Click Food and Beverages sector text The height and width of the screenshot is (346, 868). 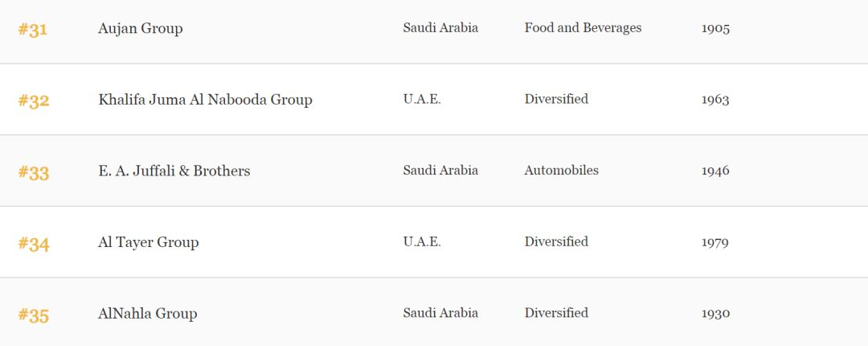(x=583, y=27)
